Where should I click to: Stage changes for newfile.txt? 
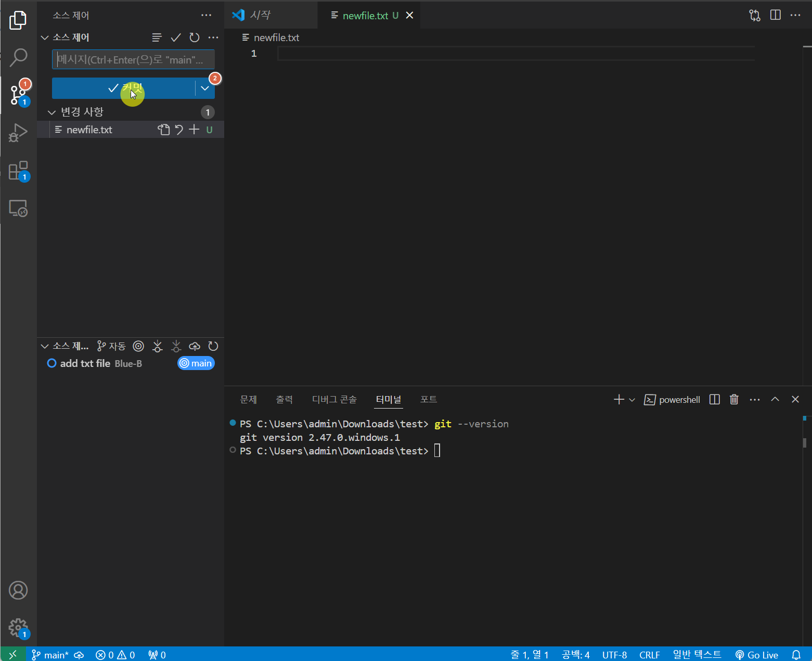point(194,130)
